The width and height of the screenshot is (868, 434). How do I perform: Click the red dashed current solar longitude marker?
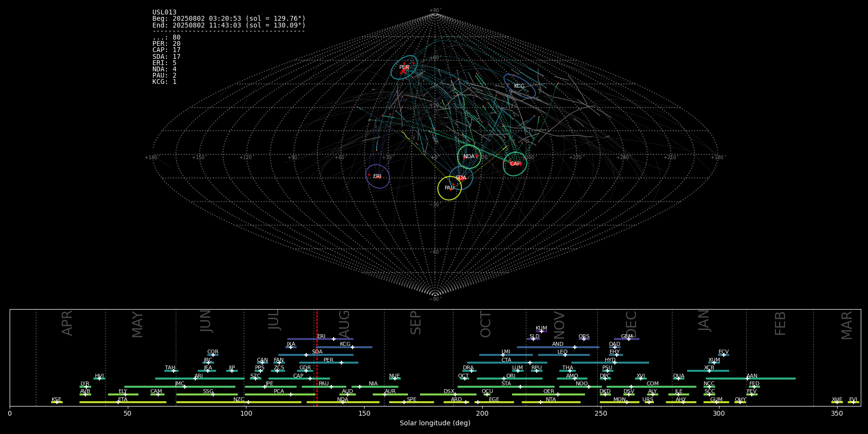[317, 357]
